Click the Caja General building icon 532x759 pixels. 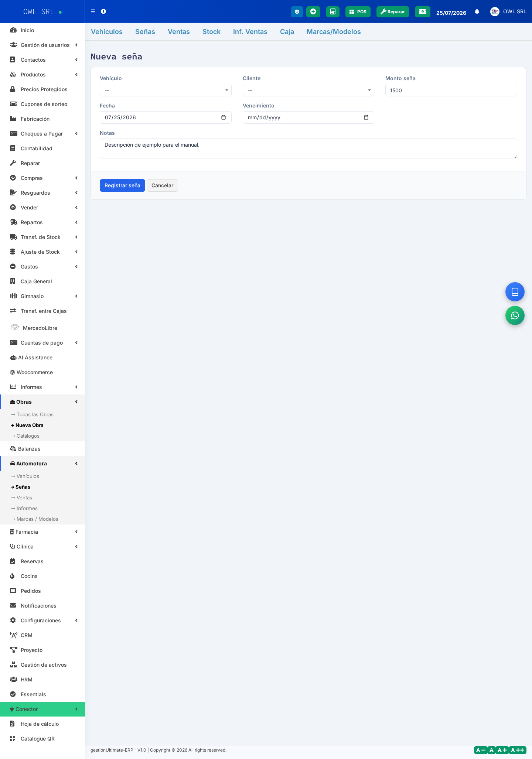[13, 281]
